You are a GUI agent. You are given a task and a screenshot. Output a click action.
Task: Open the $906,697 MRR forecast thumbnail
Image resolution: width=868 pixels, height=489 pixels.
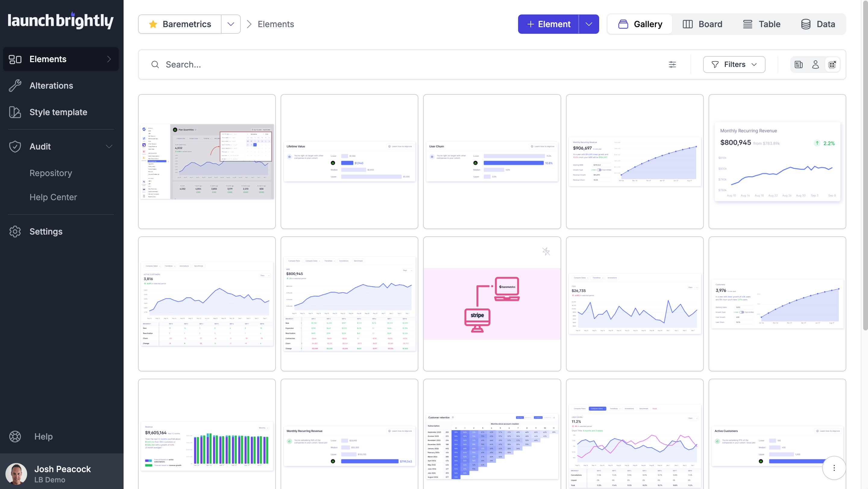click(634, 161)
